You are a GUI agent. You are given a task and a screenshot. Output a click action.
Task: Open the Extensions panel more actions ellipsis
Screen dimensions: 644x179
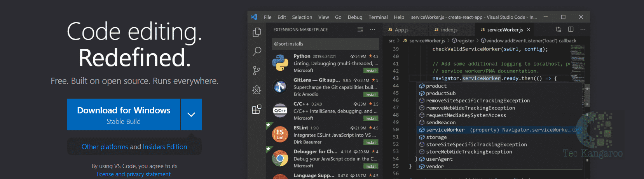[373, 30]
